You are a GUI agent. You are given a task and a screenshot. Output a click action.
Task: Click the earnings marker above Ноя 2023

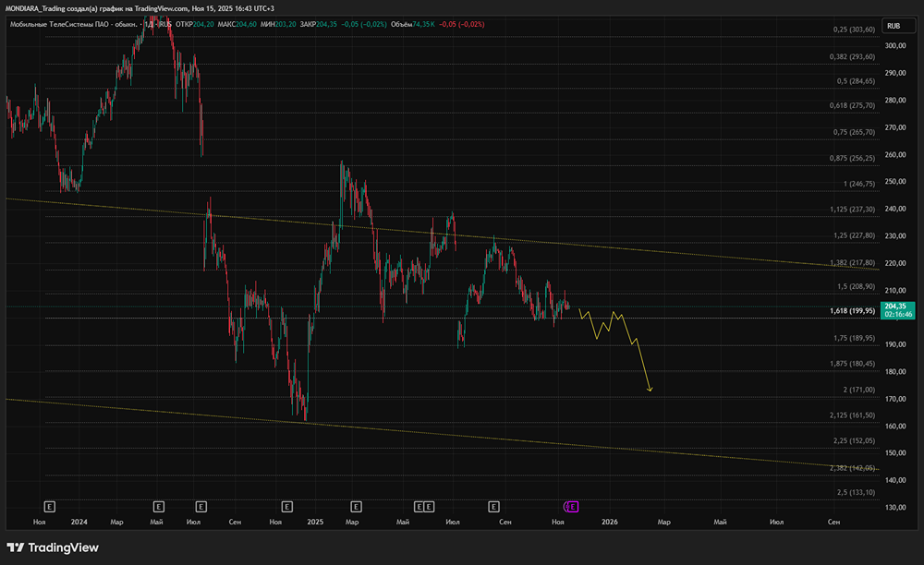49,506
